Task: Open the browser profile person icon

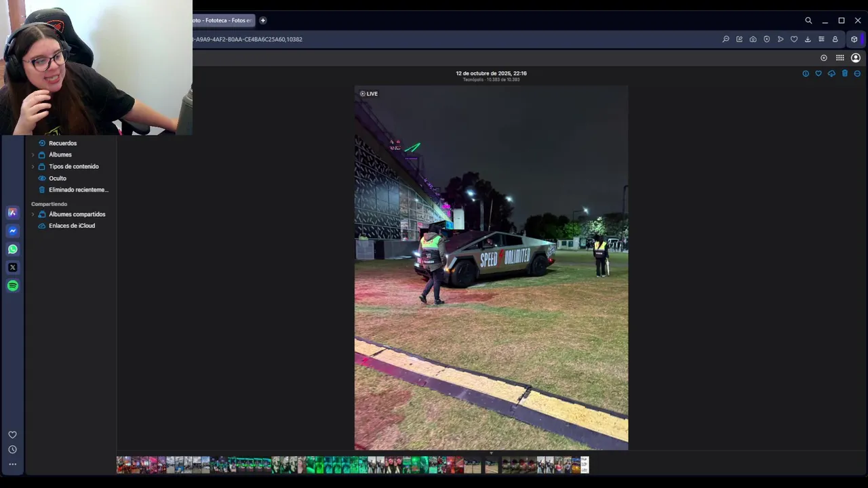Action: click(835, 39)
